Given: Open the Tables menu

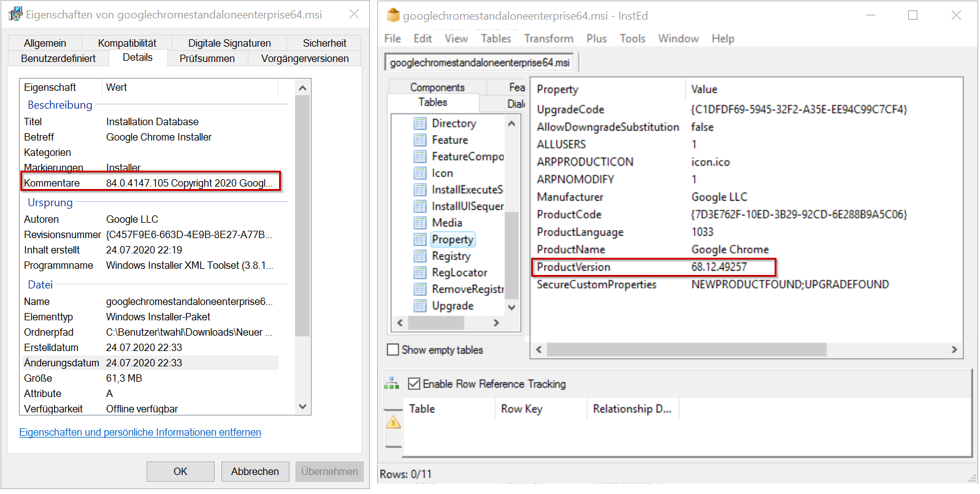Looking at the screenshot, I should [496, 39].
